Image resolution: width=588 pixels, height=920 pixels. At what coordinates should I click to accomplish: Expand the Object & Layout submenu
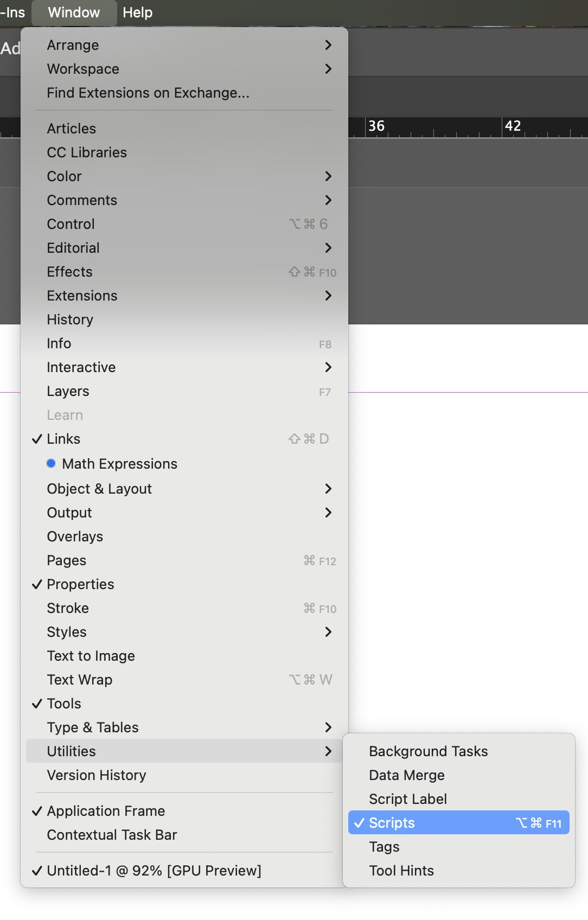pyautogui.click(x=328, y=489)
